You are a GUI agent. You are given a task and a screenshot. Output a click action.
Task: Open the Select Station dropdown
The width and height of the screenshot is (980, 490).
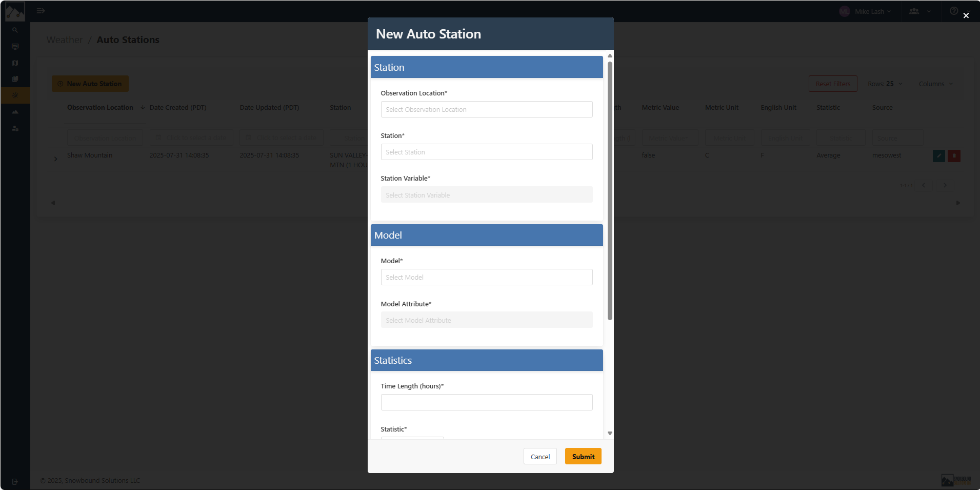point(487,152)
